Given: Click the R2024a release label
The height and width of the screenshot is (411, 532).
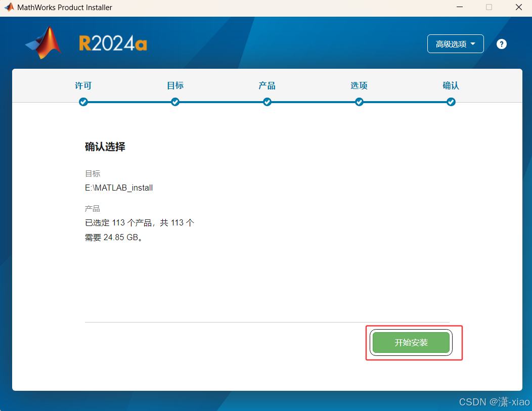Looking at the screenshot, I should [x=113, y=44].
